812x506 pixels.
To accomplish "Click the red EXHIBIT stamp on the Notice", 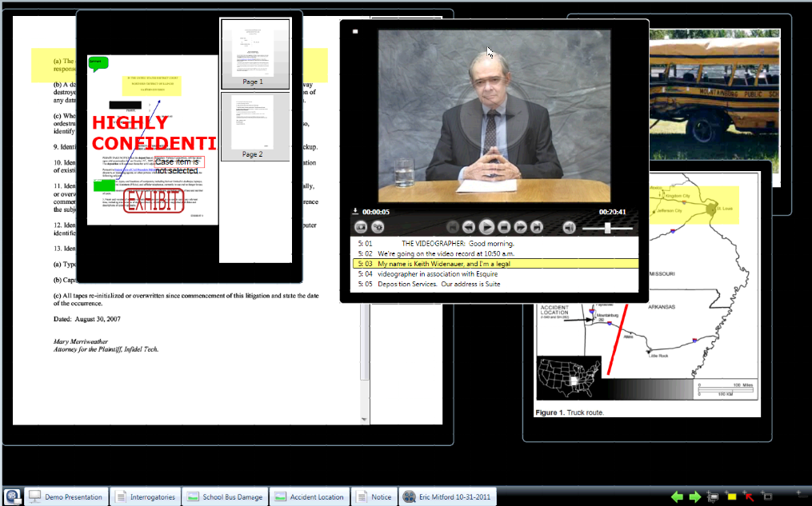I will 154,201.
